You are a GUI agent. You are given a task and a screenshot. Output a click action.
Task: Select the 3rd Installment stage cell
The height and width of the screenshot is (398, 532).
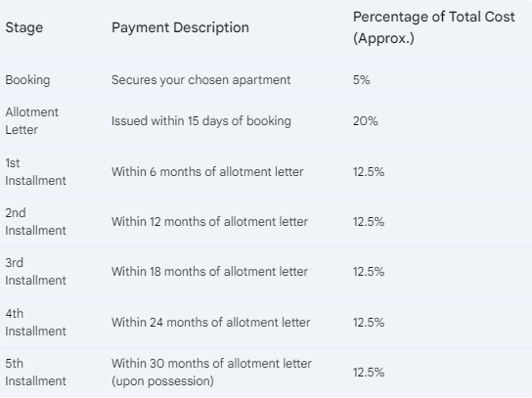point(35,272)
